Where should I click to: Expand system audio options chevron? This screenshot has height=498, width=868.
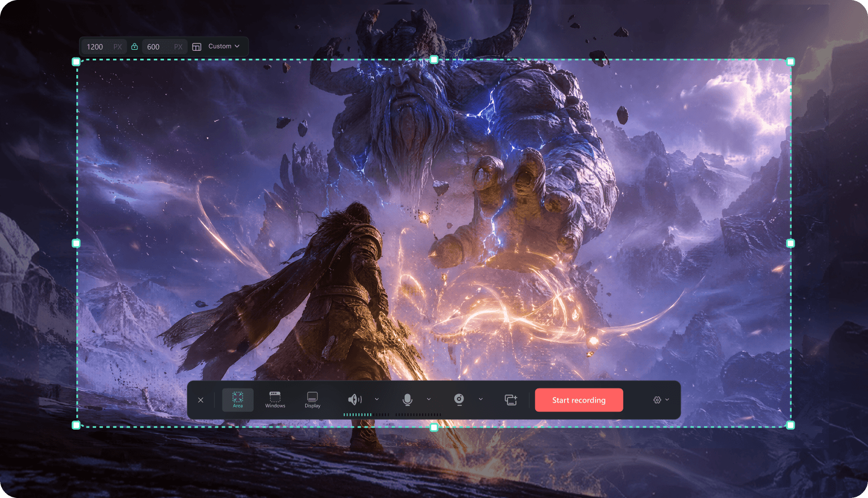(x=377, y=399)
